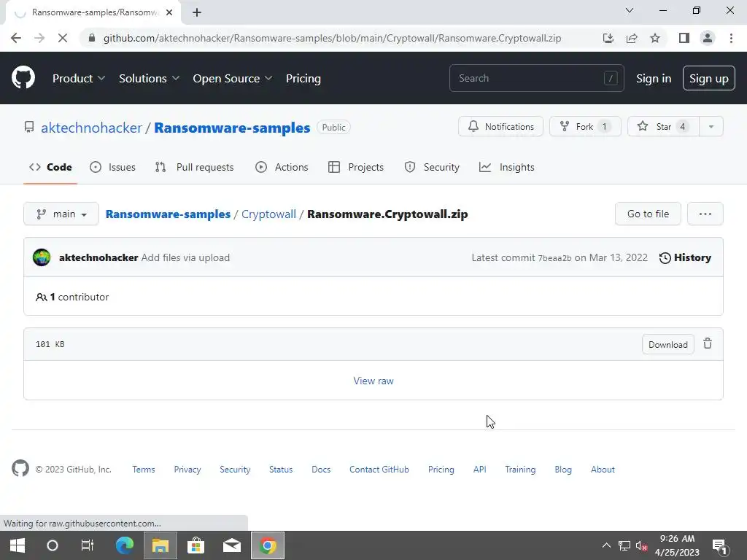Screen dimensions: 747x560
Task: Expand the Solutions menu
Action: 149,78
